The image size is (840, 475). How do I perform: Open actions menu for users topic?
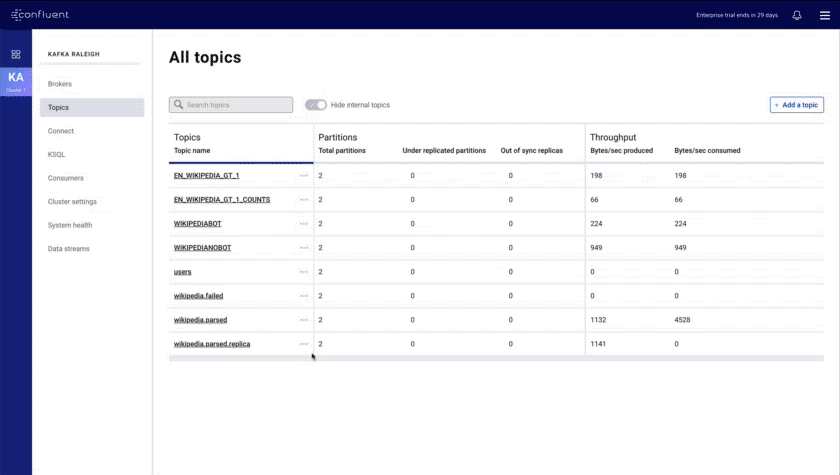[x=304, y=272]
